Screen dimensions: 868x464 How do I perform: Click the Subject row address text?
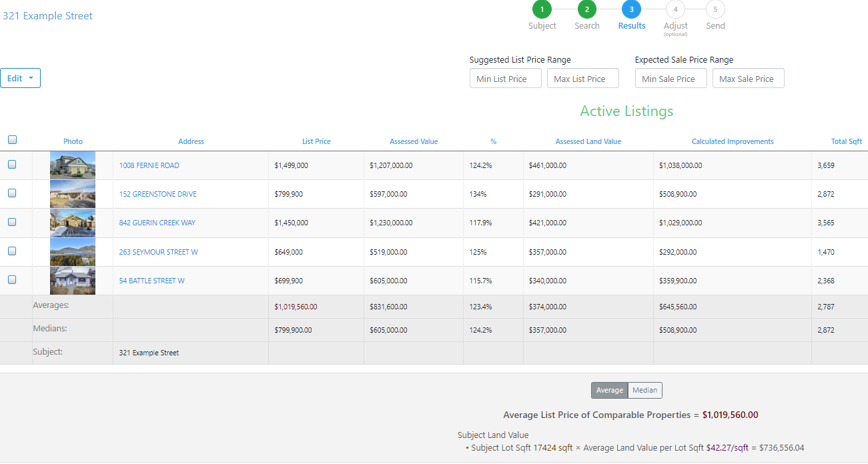point(149,353)
